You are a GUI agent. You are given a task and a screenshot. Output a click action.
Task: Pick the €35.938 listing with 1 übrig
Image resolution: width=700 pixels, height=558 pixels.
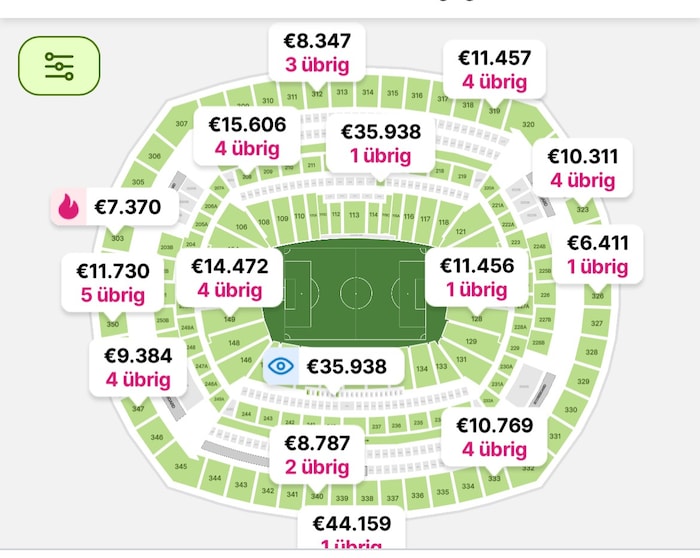(x=380, y=144)
